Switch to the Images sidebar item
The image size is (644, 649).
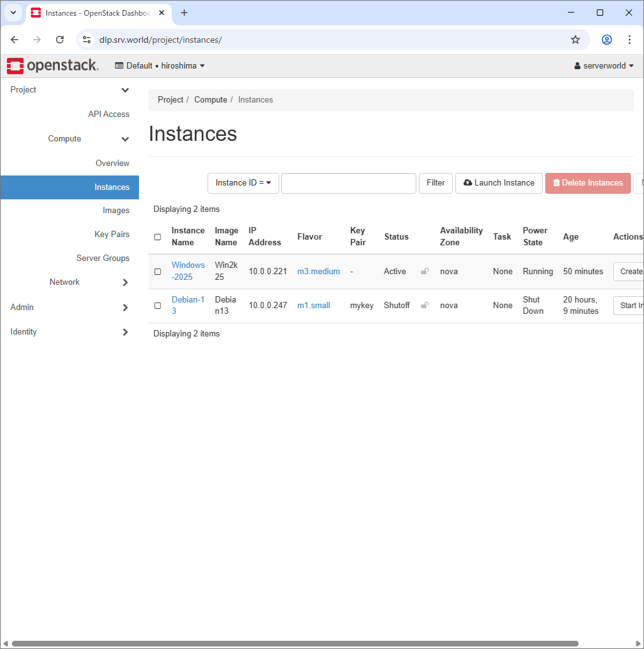click(x=116, y=210)
